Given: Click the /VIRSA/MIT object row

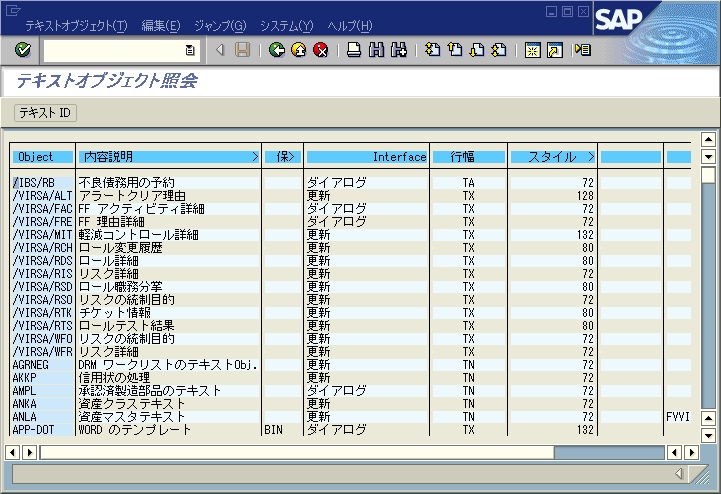Looking at the screenshot, I should (42, 235).
